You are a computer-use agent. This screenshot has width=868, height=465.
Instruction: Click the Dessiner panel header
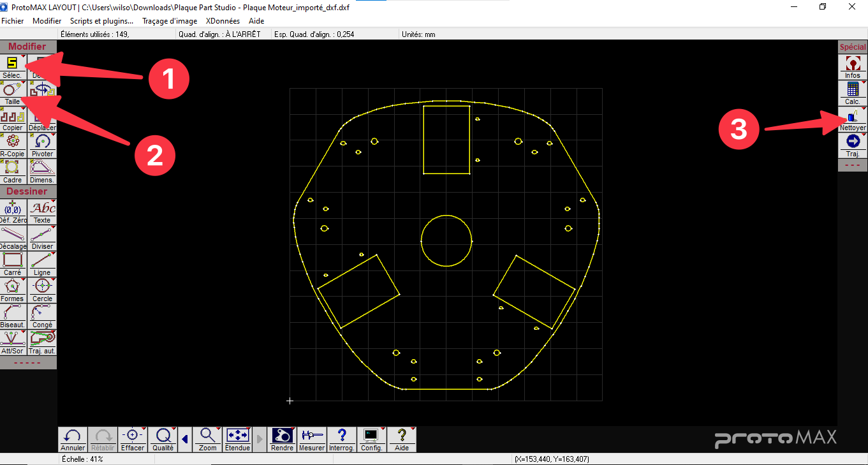coord(28,191)
